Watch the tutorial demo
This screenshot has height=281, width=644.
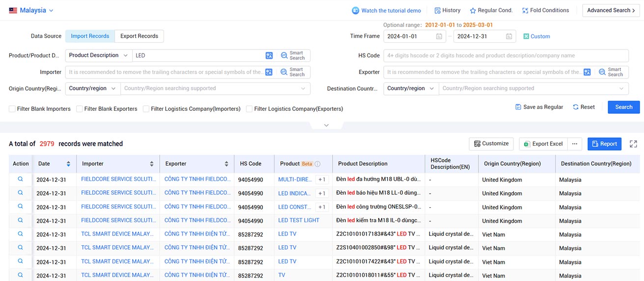(x=387, y=10)
